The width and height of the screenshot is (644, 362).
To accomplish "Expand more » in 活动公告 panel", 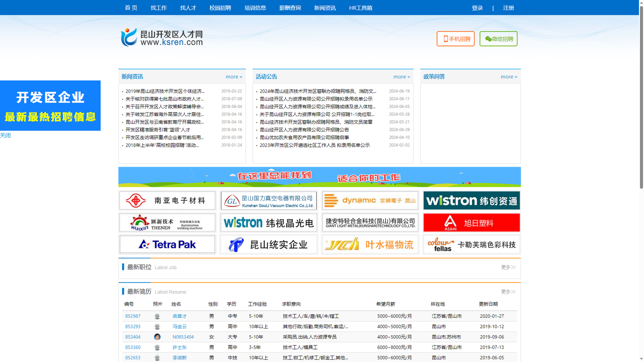I will tap(402, 76).
